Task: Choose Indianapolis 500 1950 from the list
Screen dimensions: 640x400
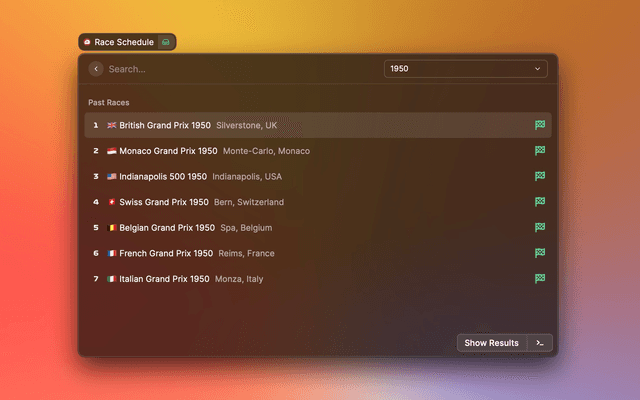Action: click(x=163, y=176)
